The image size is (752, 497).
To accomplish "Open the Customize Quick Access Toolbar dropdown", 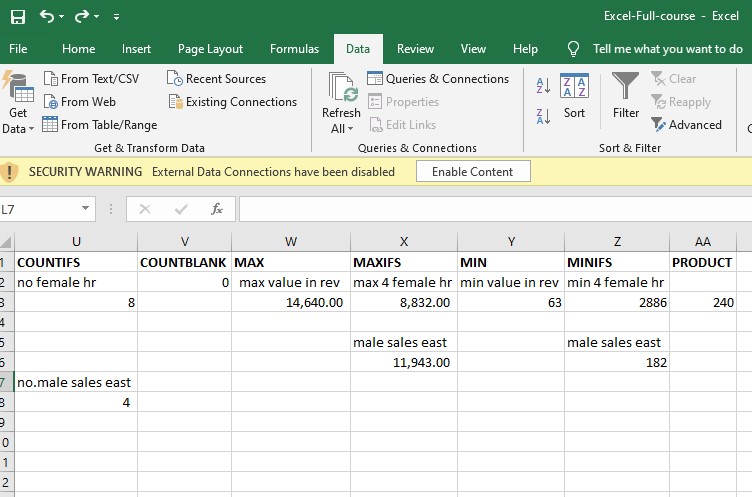I will click(x=116, y=17).
